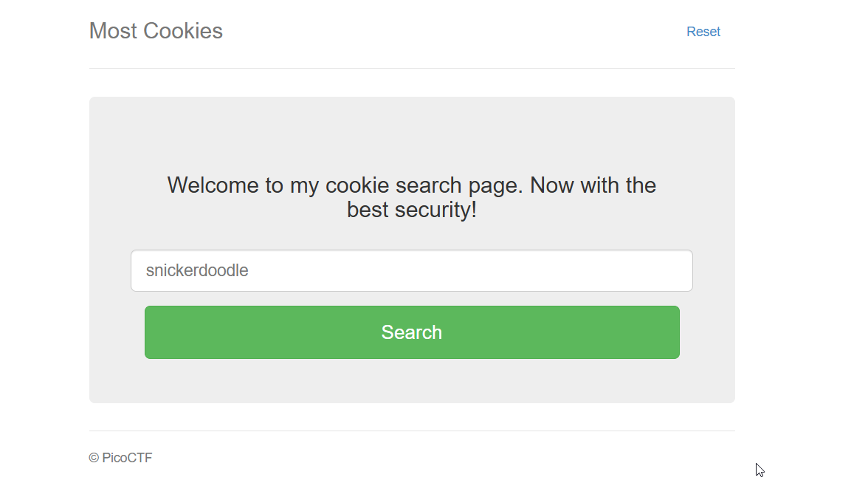Click the green Search button
This screenshot has height=480, width=868.
[412, 332]
